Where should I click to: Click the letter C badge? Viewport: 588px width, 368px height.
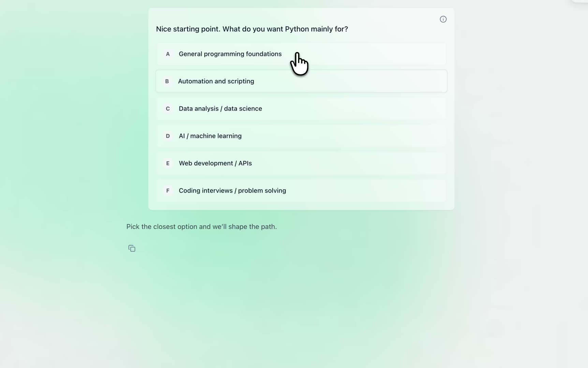(x=168, y=109)
